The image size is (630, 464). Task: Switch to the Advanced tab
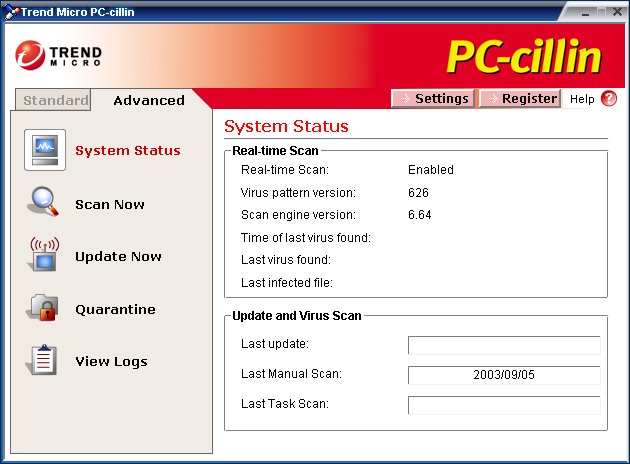pyautogui.click(x=149, y=100)
